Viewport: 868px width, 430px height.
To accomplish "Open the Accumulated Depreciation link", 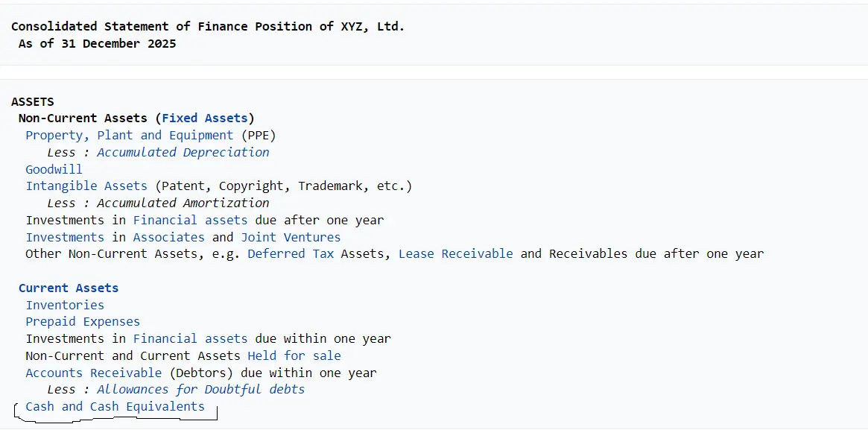I will 183,152.
